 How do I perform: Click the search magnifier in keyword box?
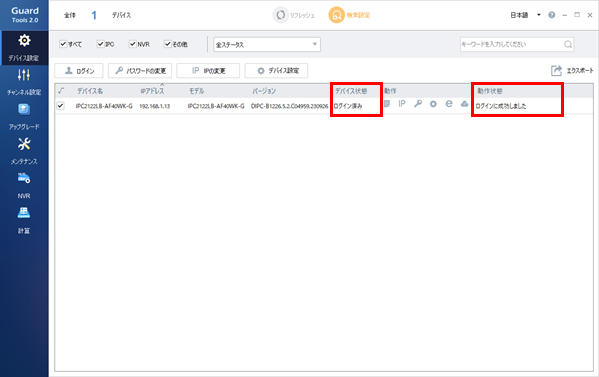click(568, 44)
